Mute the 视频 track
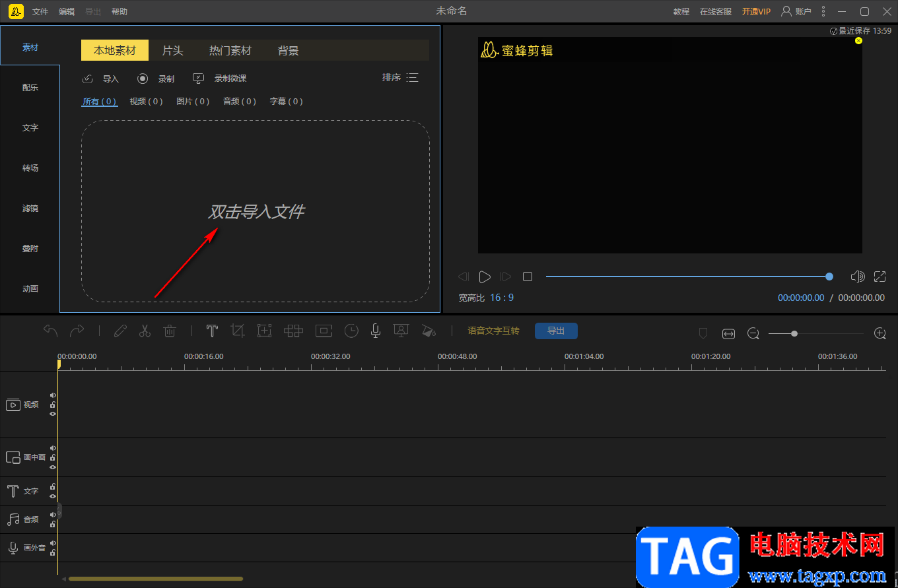This screenshot has width=898, height=588. [53, 395]
